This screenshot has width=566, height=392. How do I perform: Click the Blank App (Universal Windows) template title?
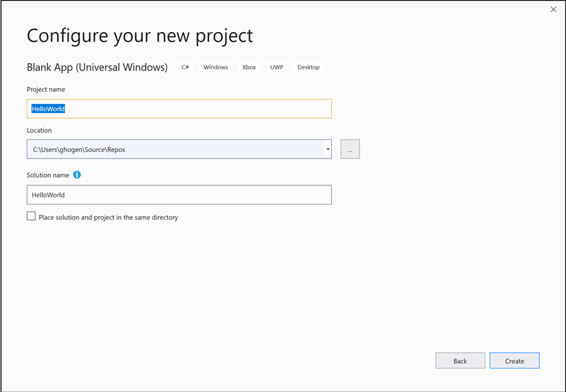97,67
